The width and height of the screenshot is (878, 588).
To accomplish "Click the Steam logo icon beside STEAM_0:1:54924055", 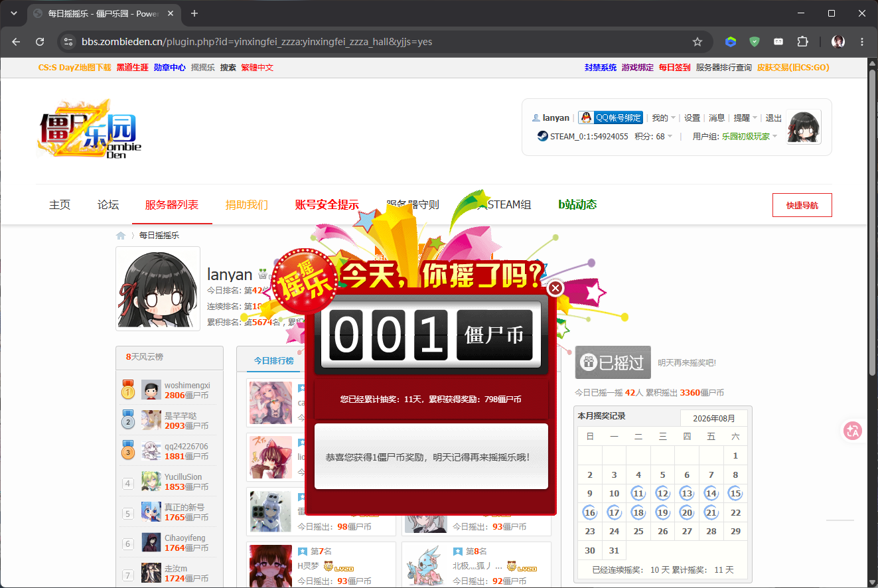I will tap(543, 136).
